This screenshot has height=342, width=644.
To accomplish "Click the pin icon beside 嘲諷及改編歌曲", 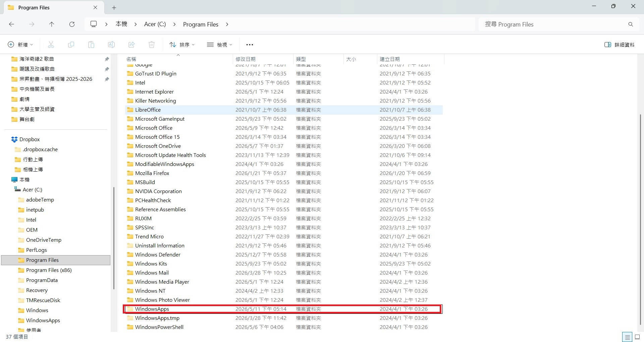I will tap(107, 69).
